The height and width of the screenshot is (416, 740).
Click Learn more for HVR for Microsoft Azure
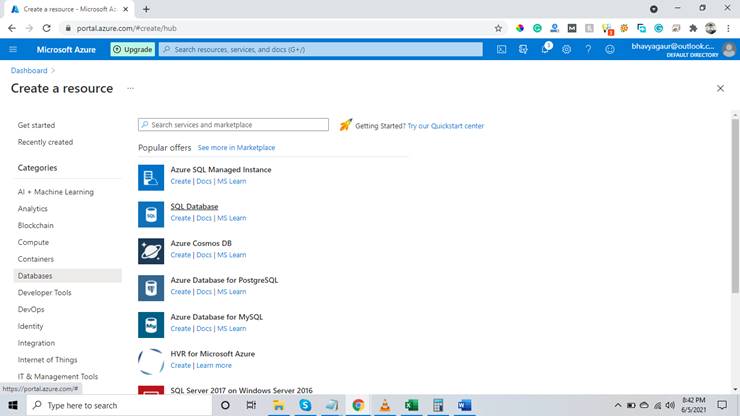[x=214, y=365]
